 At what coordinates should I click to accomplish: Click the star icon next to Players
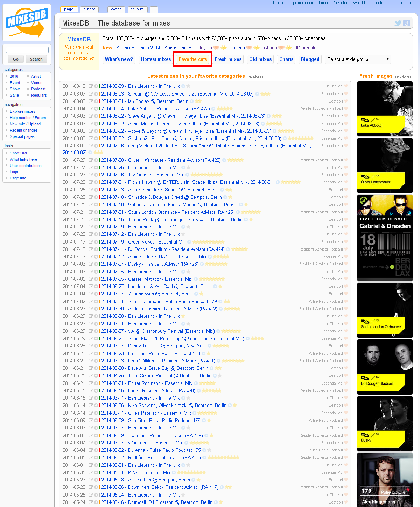click(x=224, y=48)
